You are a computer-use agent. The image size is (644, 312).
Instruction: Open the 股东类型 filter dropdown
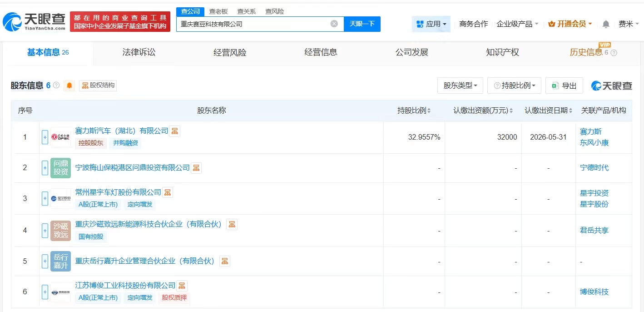coord(460,86)
